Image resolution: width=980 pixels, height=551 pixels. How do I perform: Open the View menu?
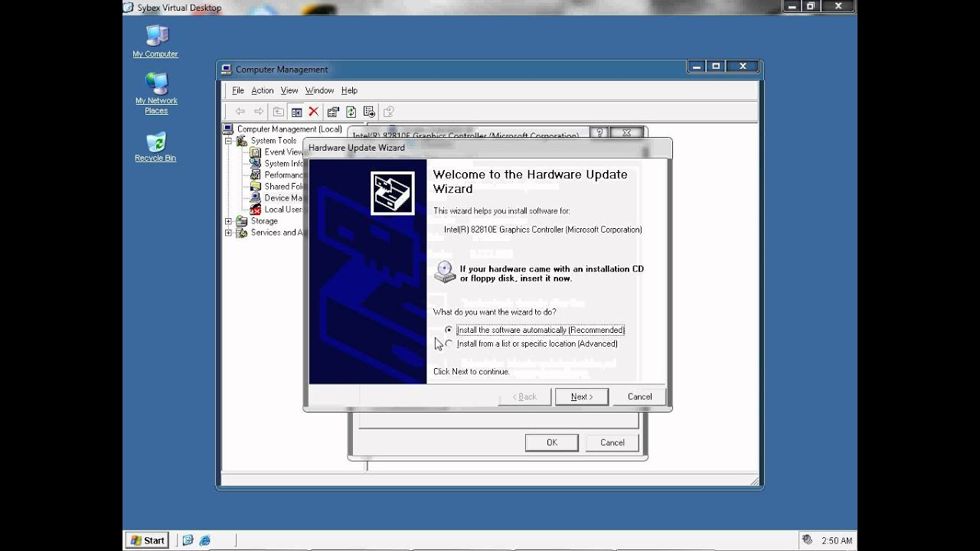(x=289, y=90)
